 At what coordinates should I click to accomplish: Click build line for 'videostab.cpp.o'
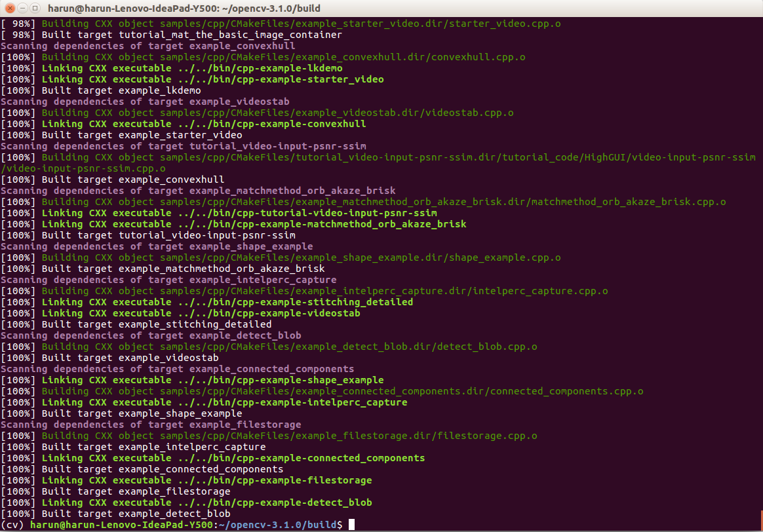pyautogui.click(x=257, y=113)
